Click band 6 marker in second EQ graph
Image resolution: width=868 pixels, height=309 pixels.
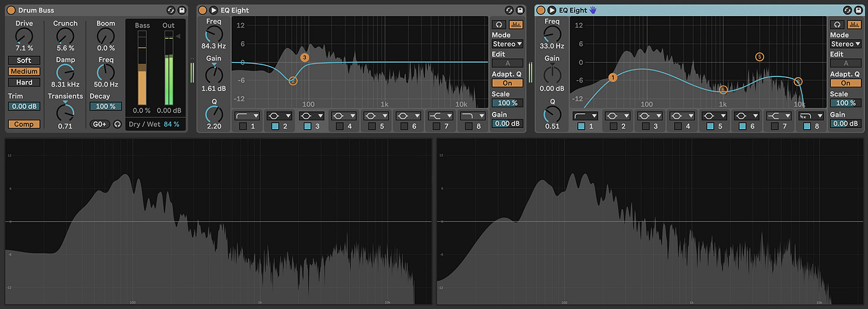723,90
